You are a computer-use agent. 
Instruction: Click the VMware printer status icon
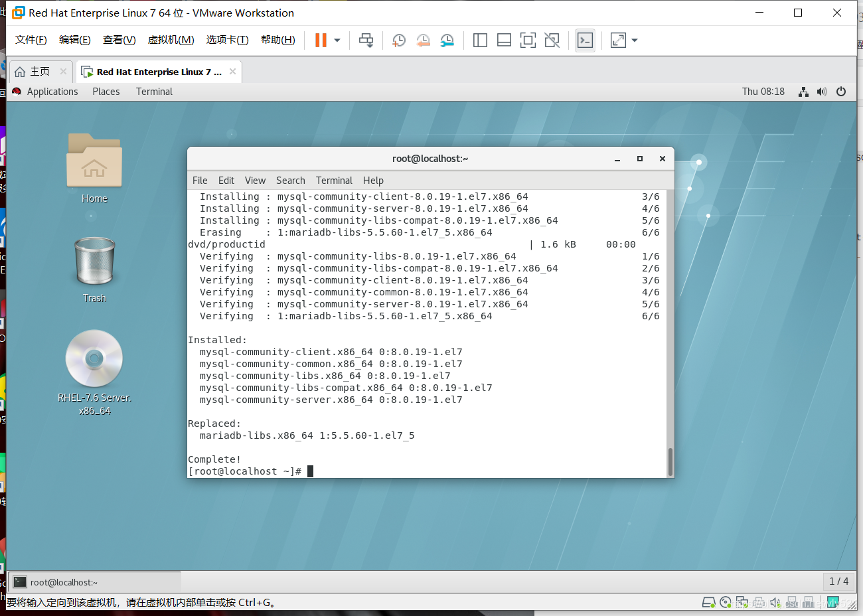[x=758, y=603]
